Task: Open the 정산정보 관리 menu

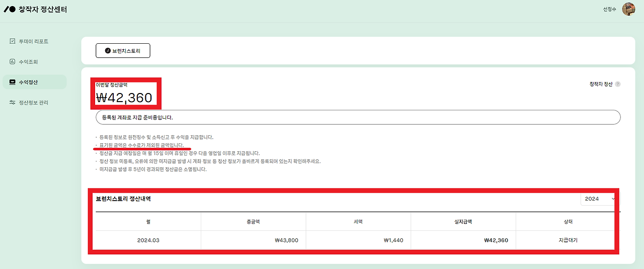Action: (34, 103)
